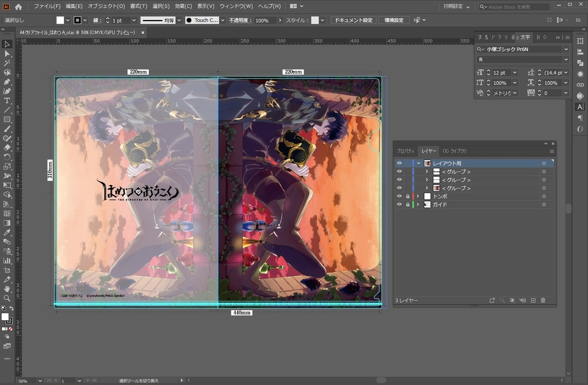Open the オブジェクト(O) menu
Screen dimensions: 588x385
[x=106, y=6]
